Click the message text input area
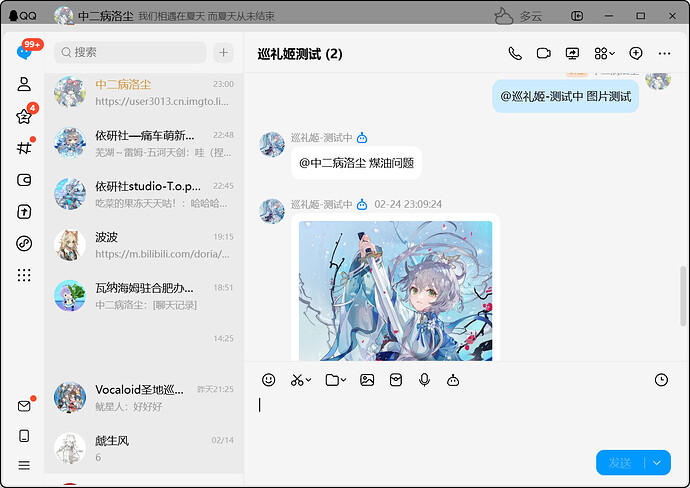This screenshot has height=488, width=690. pyautogui.click(x=466, y=418)
